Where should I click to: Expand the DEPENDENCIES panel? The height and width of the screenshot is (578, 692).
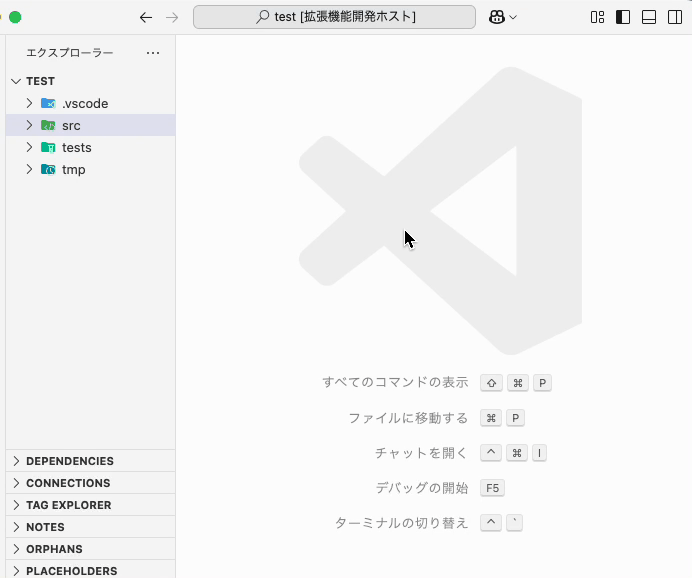tap(90, 461)
